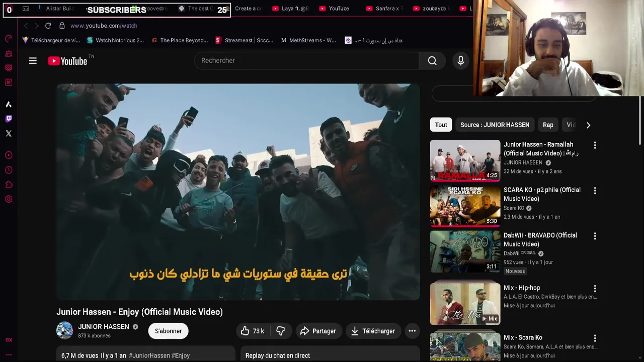Open DabWii - BRAVADO thumbnail
The width and height of the screenshot is (644, 362).
click(465, 251)
